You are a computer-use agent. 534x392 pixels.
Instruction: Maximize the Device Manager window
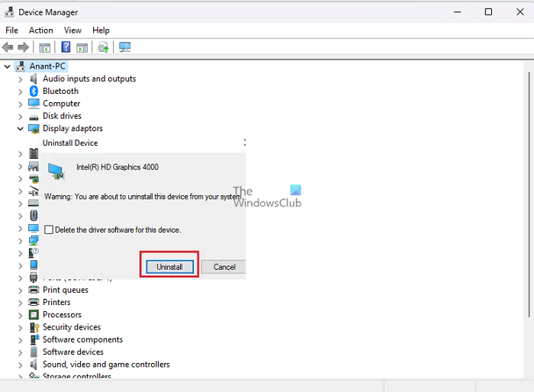tap(488, 12)
